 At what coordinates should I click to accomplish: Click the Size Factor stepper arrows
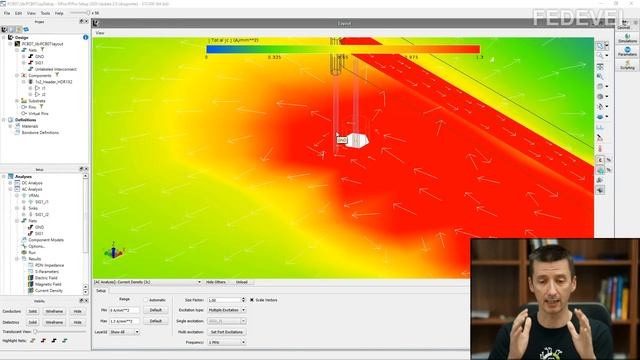point(243,300)
